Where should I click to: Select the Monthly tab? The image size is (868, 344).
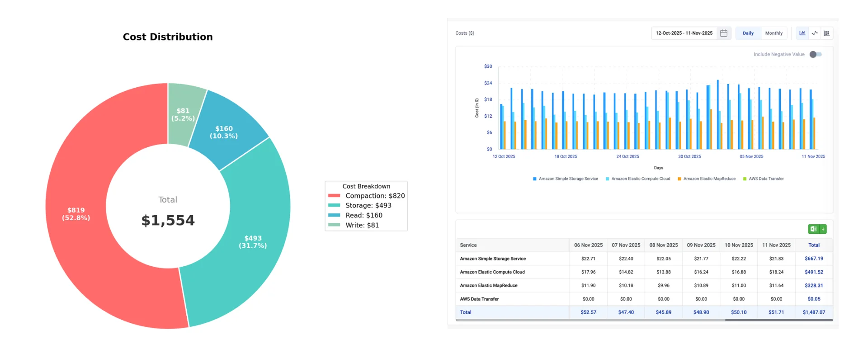(774, 33)
